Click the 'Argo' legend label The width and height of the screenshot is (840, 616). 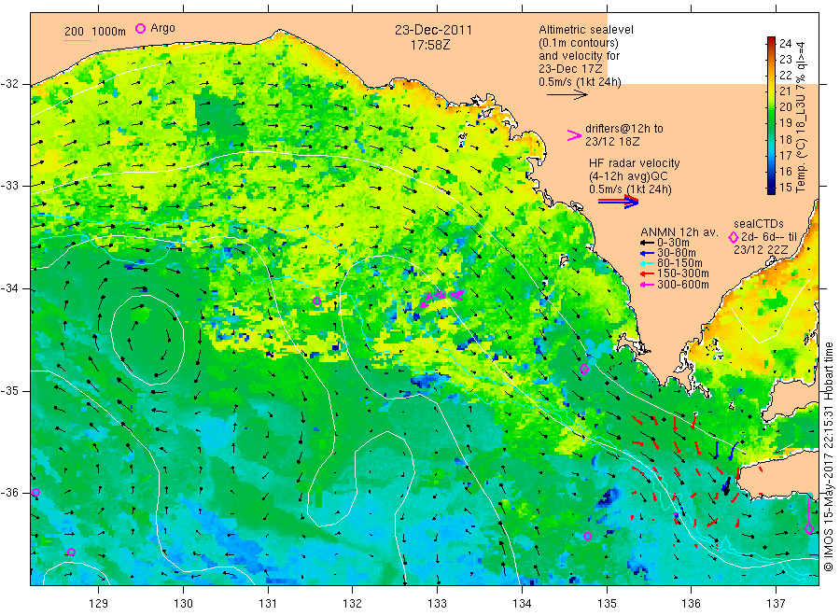pyautogui.click(x=162, y=28)
